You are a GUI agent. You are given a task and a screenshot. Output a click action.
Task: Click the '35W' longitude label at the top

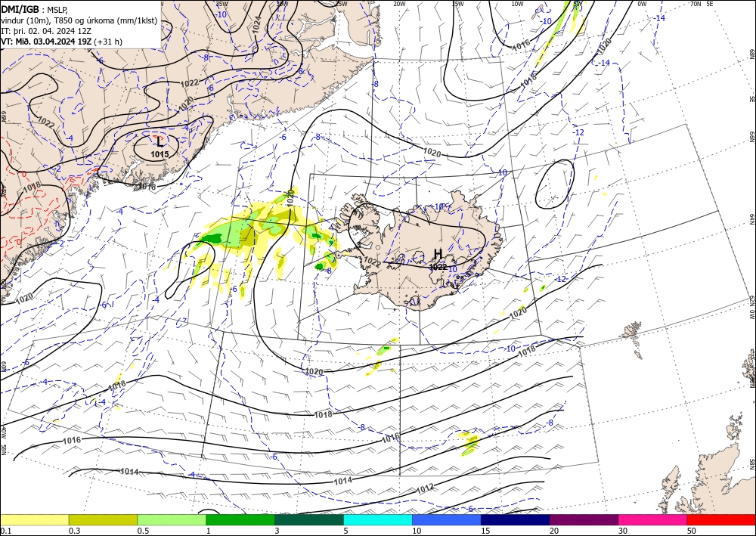click(x=222, y=4)
